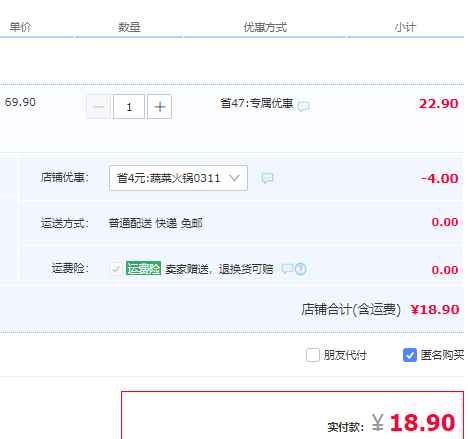Click the green 运费险 badge
Screen dimensions: 468x439
143,268
